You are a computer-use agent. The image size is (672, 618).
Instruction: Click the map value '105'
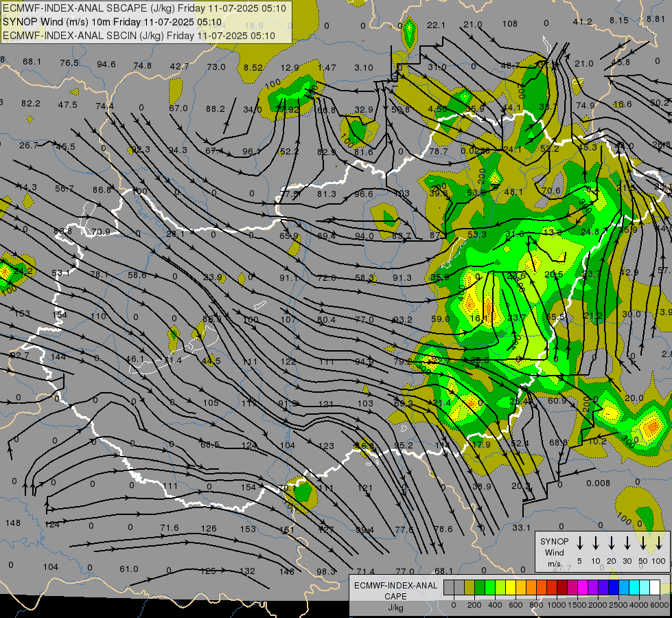click(211, 402)
